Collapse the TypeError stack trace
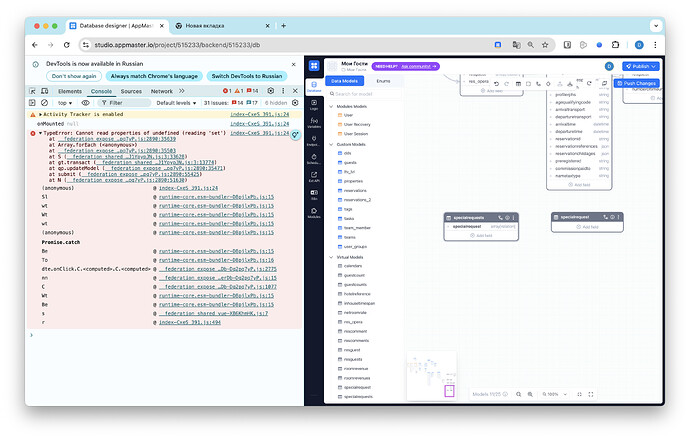The width and height of the screenshot is (690, 438). [x=40, y=133]
